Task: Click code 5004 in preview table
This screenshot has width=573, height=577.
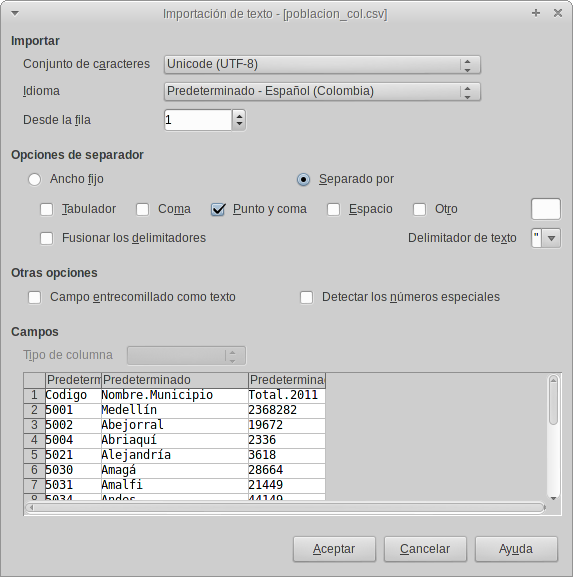Action: point(73,440)
